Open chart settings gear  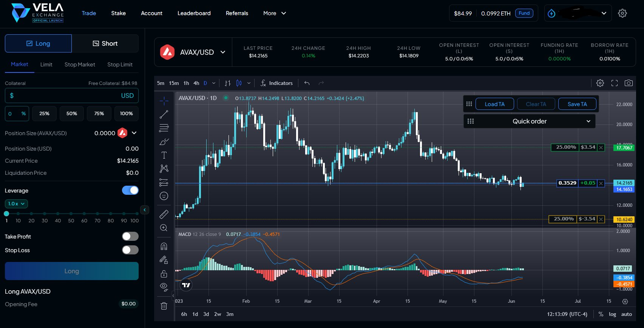[600, 83]
